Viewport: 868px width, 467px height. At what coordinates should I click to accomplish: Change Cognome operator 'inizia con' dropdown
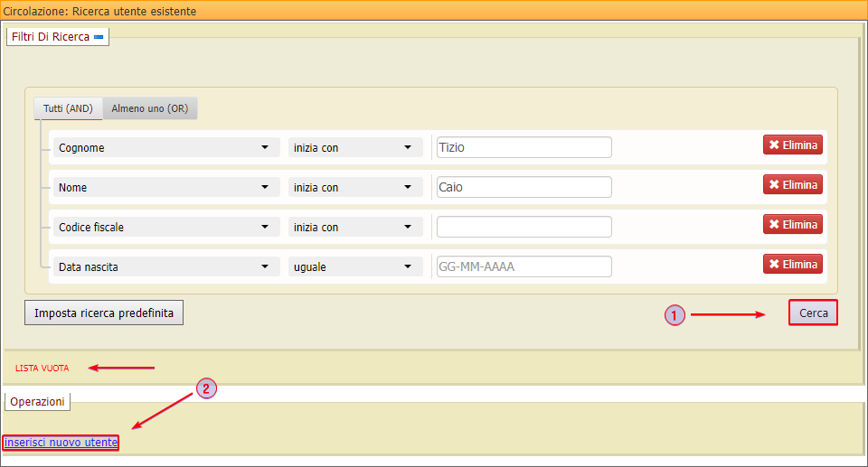354,147
